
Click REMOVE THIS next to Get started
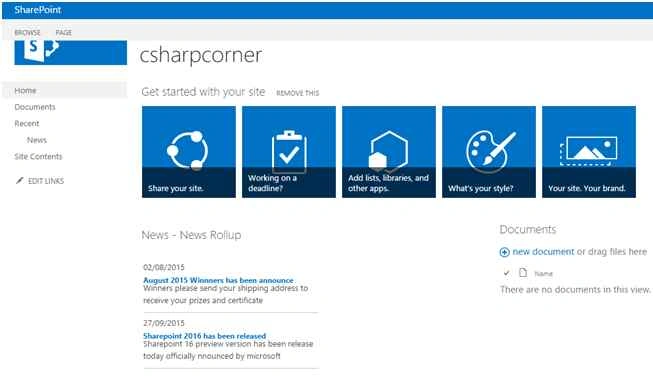(x=298, y=93)
